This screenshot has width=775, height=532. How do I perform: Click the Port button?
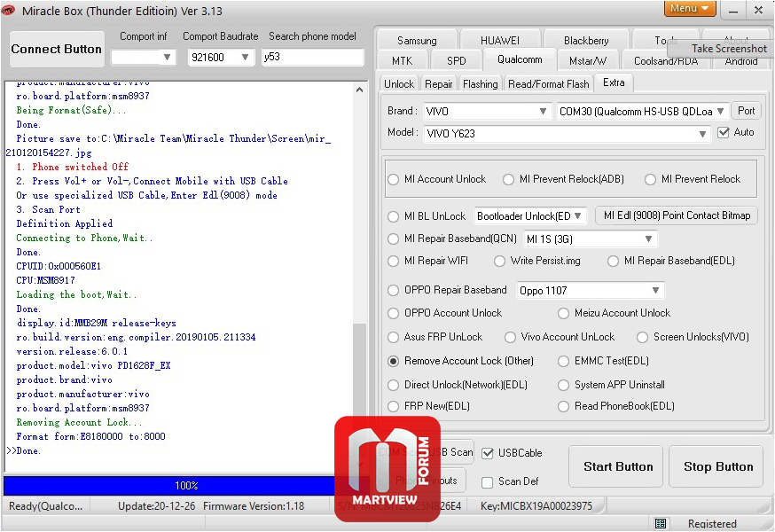(x=747, y=111)
